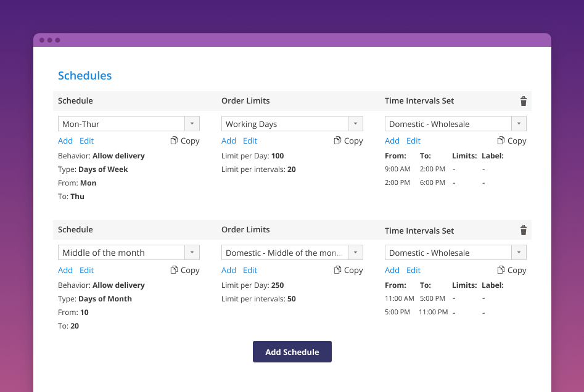This screenshot has height=392, width=584.
Task: Click Edit under the Mon-Thur schedule
Action: (87, 141)
